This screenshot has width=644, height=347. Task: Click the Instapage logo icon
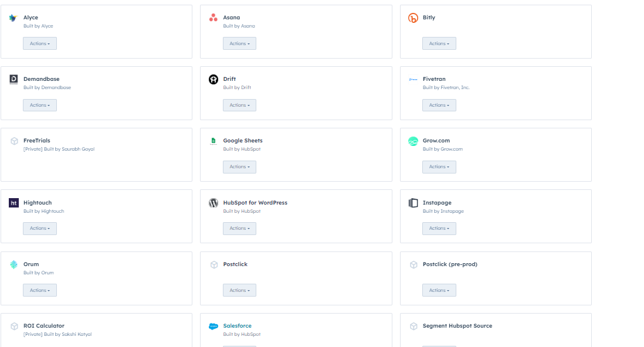coord(413,203)
